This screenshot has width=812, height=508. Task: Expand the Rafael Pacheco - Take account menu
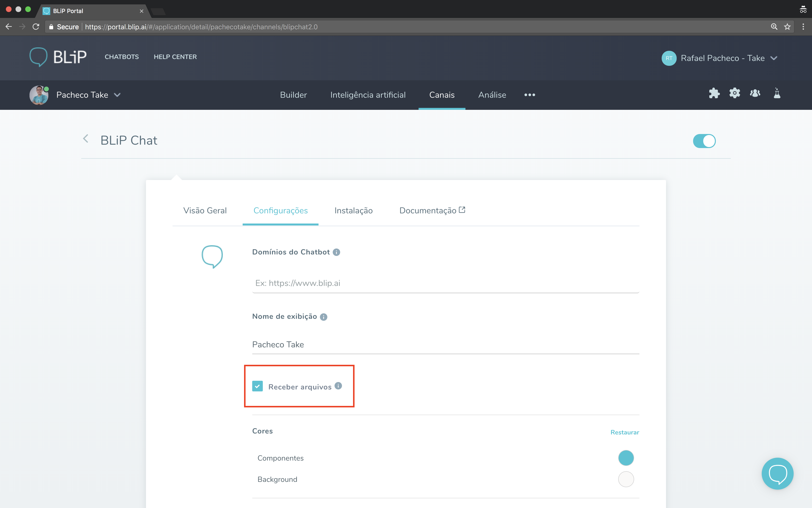coord(774,58)
